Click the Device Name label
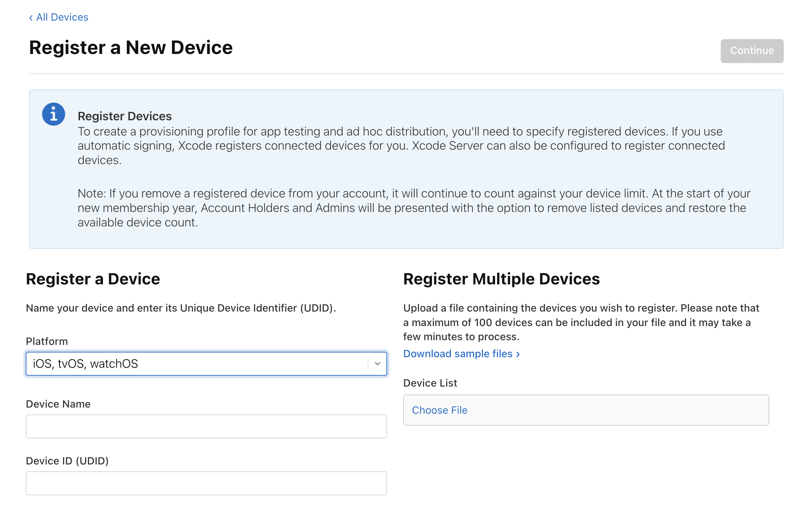The width and height of the screenshot is (812, 513). (x=58, y=404)
